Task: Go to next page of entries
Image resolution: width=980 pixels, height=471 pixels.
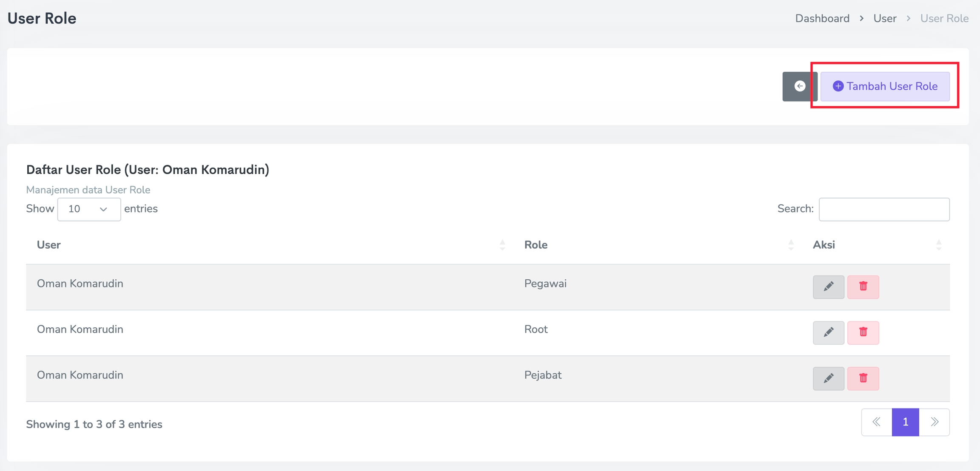Action: [x=934, y=422]
